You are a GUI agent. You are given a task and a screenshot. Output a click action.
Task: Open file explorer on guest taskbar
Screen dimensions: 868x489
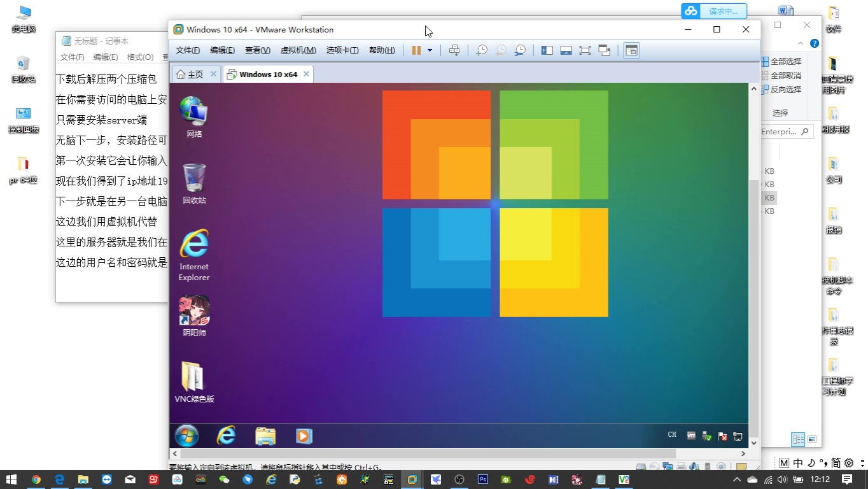(x=265, y=436)
